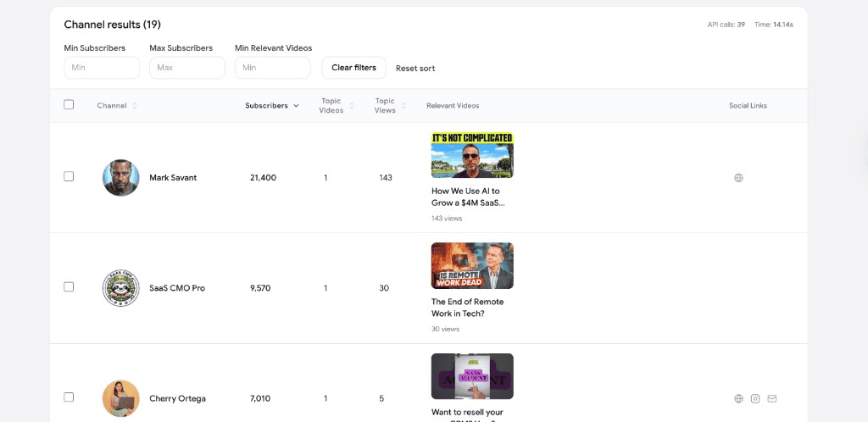
Task: Click the Clear filters button
Action: click(353, 68)
